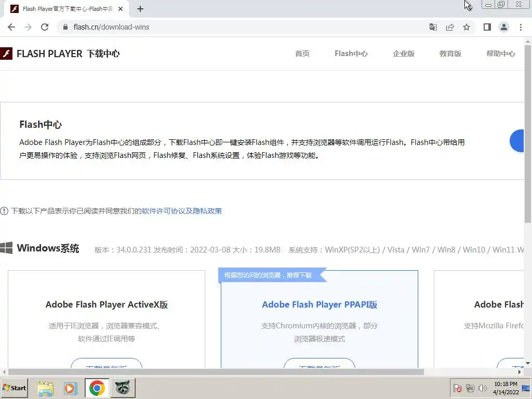The width and height of the screenshot is (532, 399).
Task: Click the blue round button beside Flash中心 description
Action: click(x=517, y=141)
